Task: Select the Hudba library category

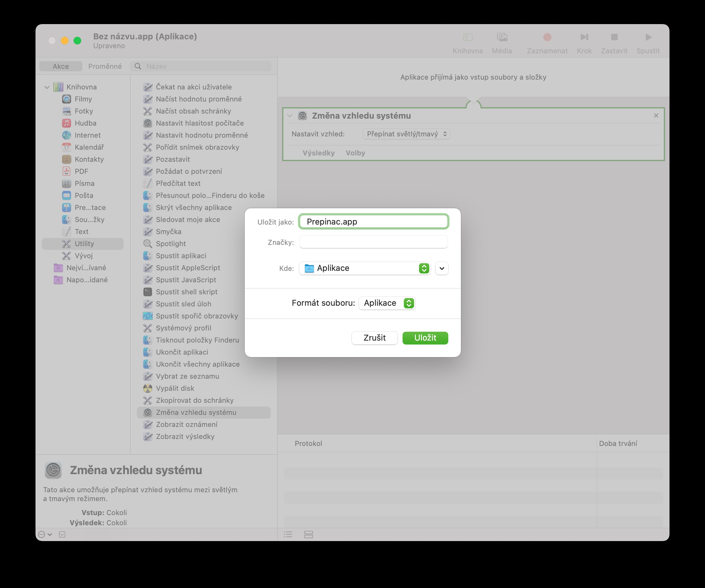Action: pos(85,123)
